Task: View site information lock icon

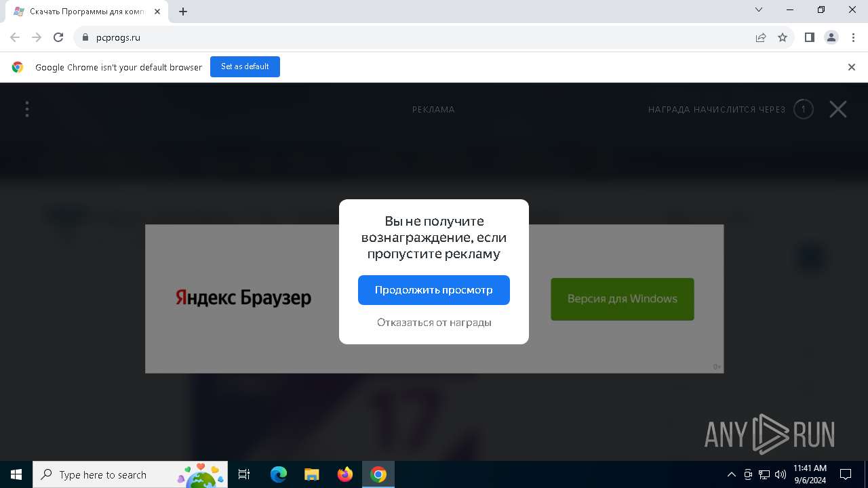Action: 85,38
